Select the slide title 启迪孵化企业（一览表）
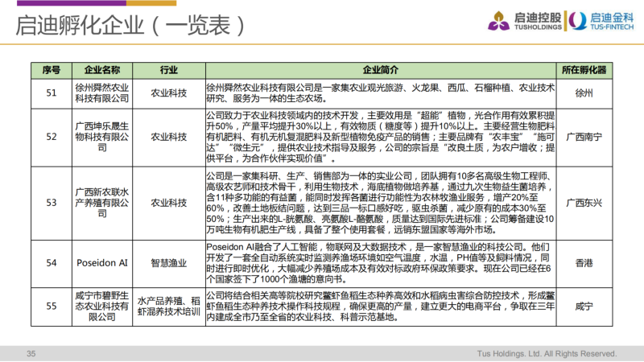 [131, 26]
